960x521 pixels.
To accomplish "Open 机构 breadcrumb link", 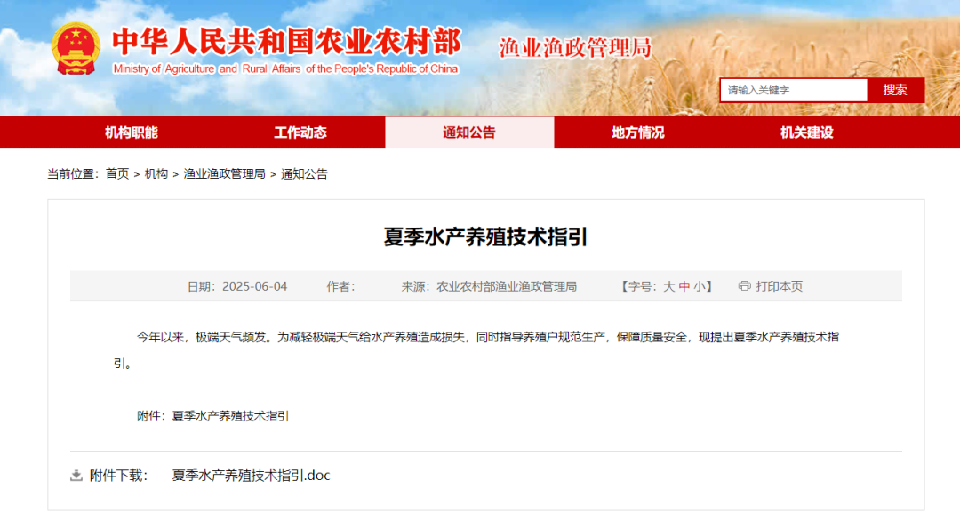I will coord(156,174).
